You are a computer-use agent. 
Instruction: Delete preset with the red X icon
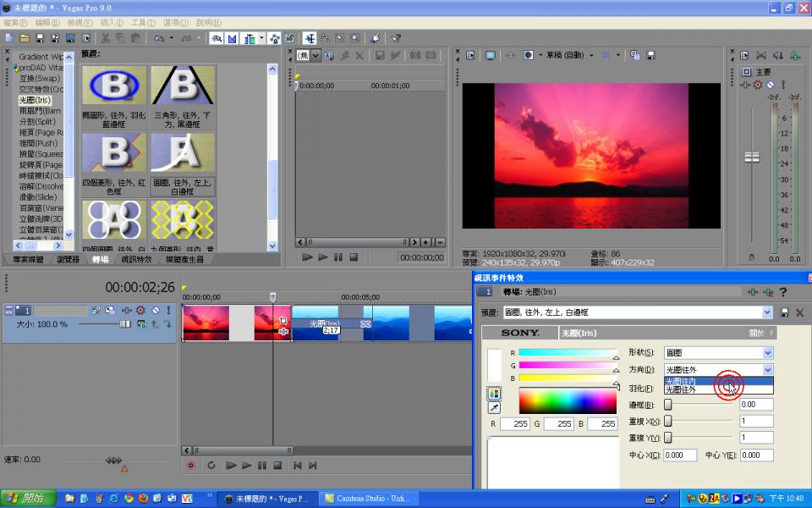click(800, 312)
